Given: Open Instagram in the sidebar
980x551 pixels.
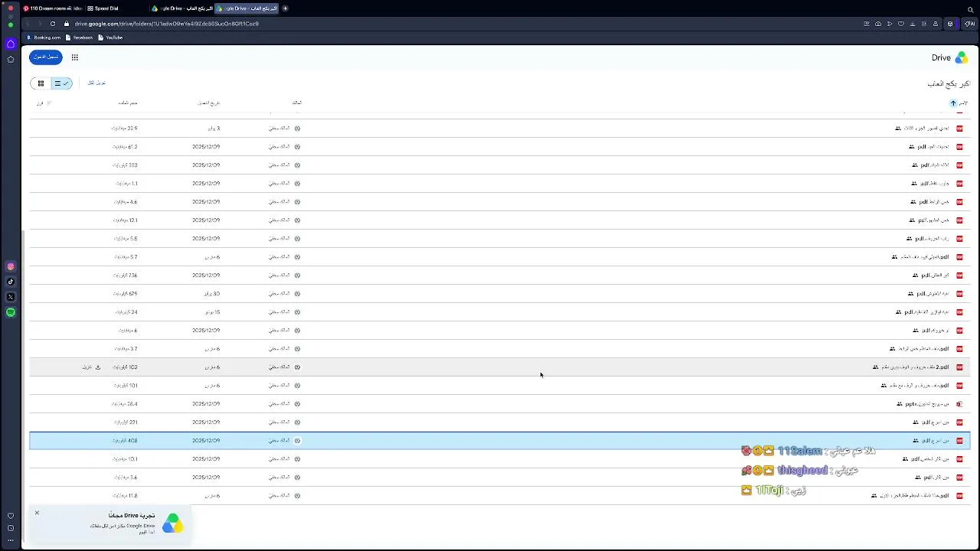Looking at the screenshot, I should point(11,266).
